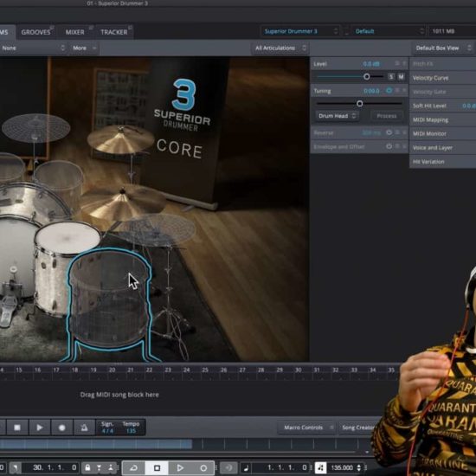Click the 4/4 time signature display
Viewport: 476px width, 476px height.
[107, 431]
